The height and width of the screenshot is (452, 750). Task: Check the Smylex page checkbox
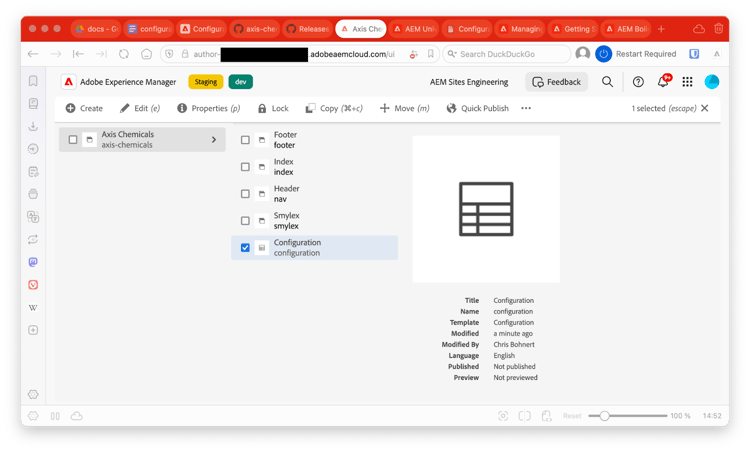point(245,220)
